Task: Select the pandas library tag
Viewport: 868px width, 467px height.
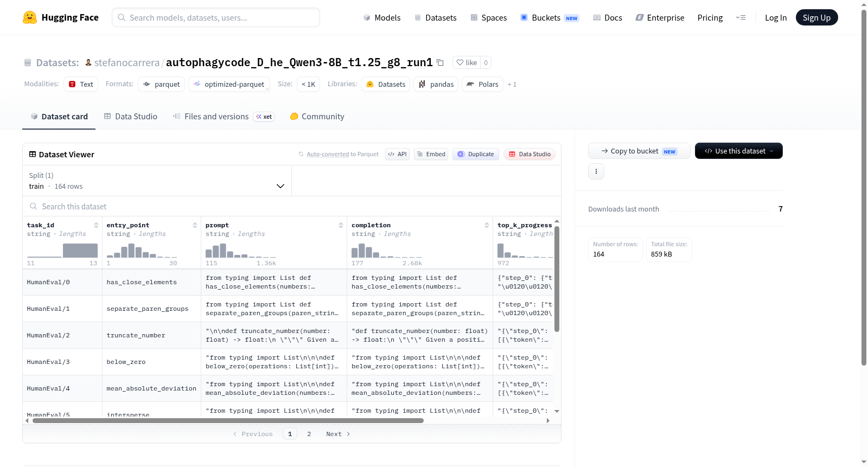Action: (436, 84)
